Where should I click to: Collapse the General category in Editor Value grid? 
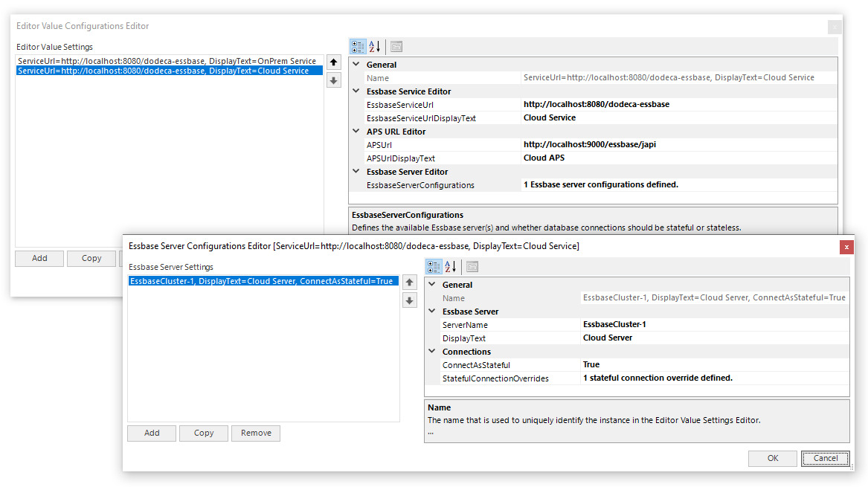pyautogui.click(x=356, y=64)
